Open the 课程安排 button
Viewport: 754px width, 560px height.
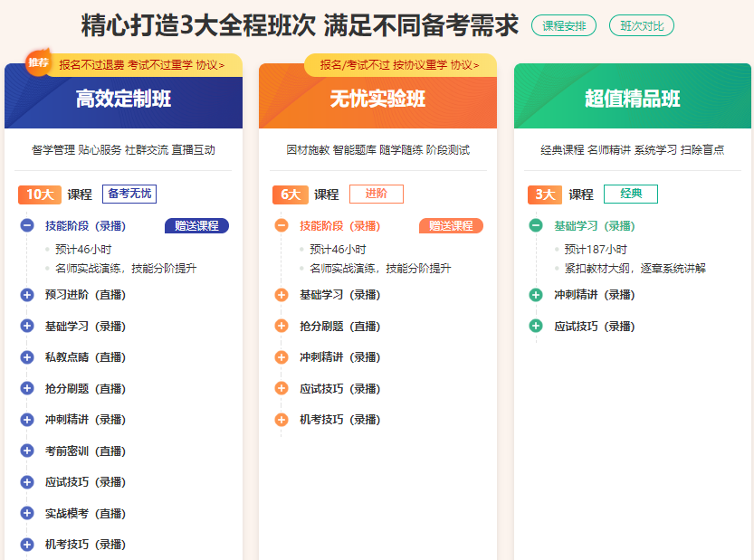tap(564, 26)
